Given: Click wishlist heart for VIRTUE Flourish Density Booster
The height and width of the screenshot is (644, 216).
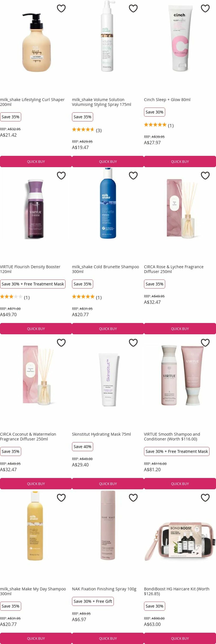Looking at the screenshot, I should (x=61, y=176).
